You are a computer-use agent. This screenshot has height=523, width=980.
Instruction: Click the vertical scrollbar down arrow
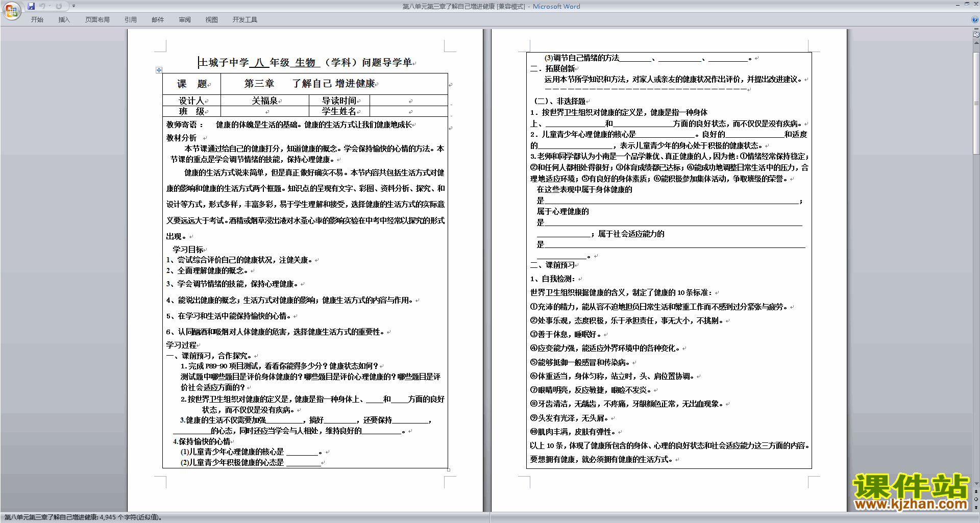(976, 484)
